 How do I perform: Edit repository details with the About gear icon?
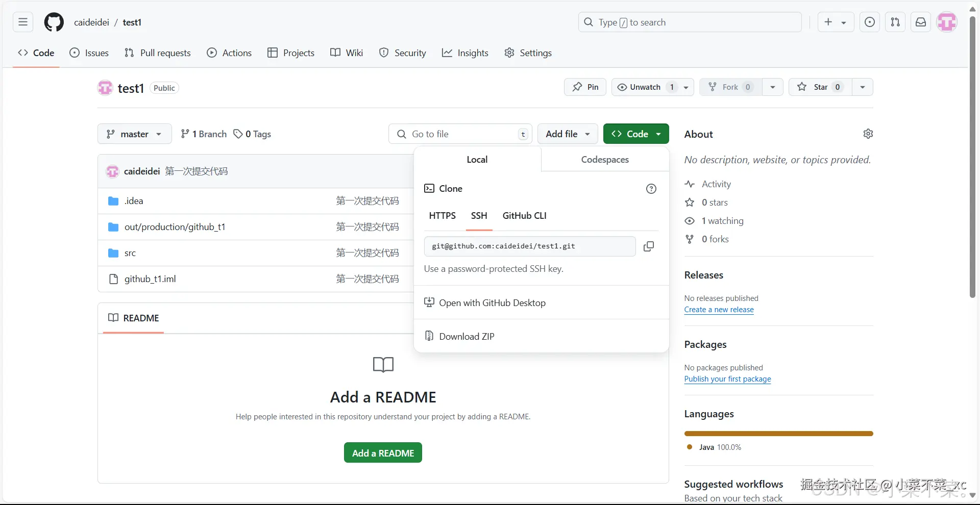(x=868, y=134)
